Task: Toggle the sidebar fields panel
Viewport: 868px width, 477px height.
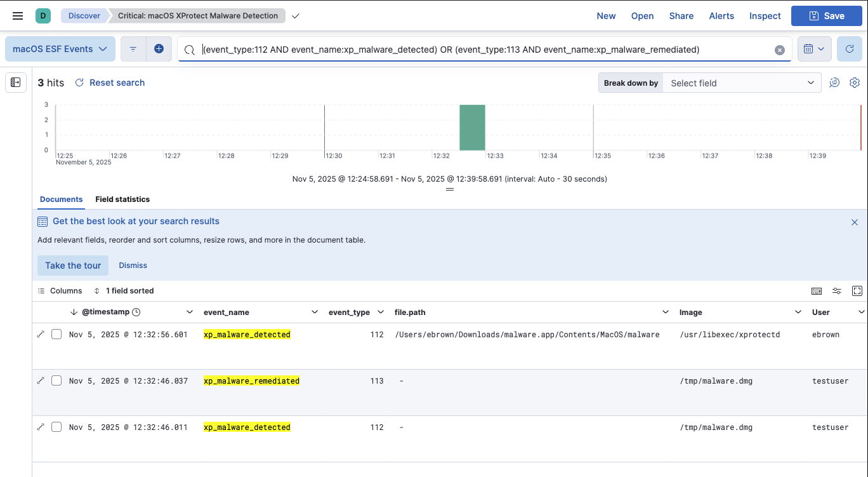Action: 16,83
